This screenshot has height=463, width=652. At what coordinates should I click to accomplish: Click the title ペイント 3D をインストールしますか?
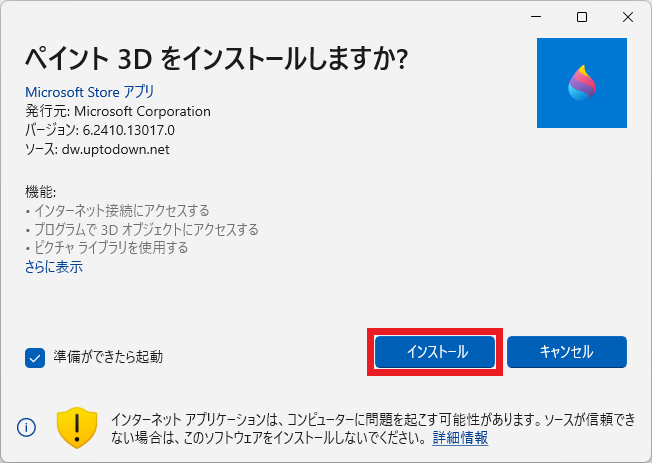(216, 59)
